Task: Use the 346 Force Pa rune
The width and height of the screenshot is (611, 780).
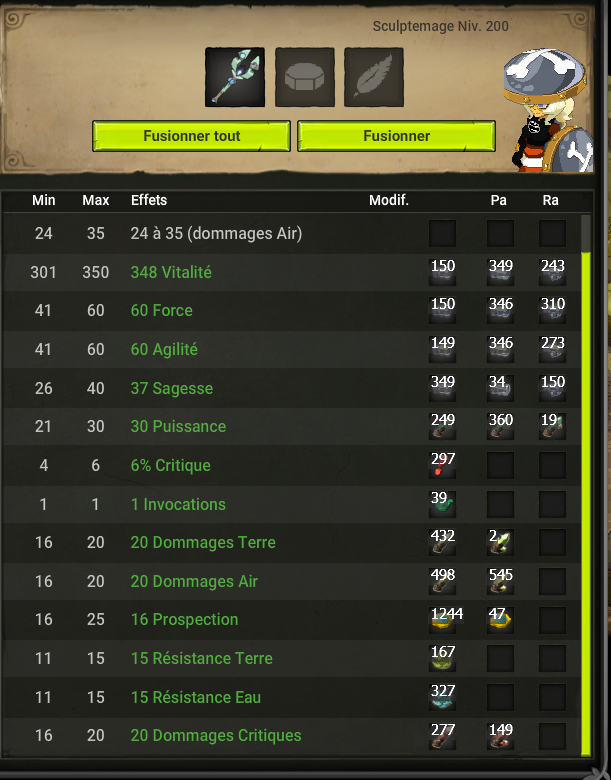Action: pyautogui.click(x=500, y=310)
